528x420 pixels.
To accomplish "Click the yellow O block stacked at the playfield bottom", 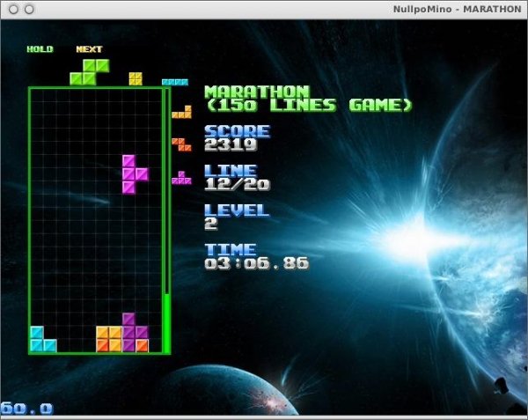I will [109, 339].
